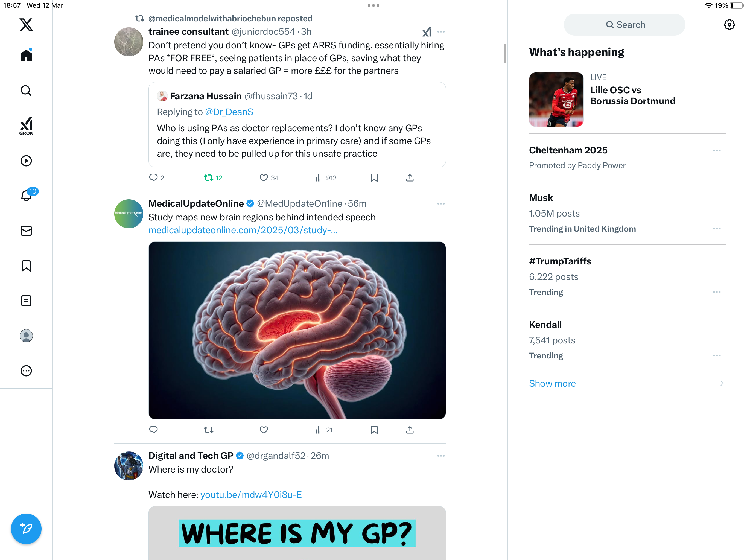
Task: Open the Bookmarks sidebar item
Action: click(x=26, y=266)
